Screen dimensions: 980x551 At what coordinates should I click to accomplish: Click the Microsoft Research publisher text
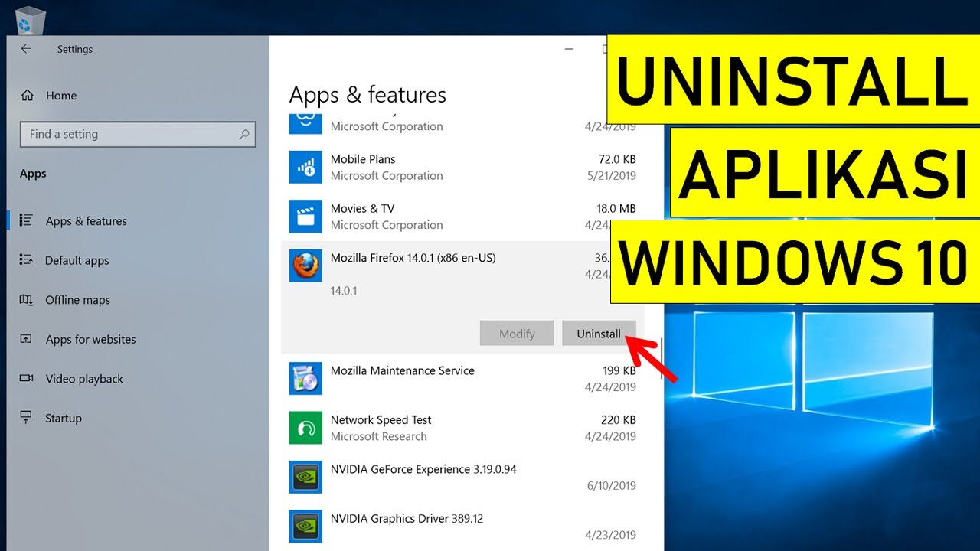pyautogui.click(x=378, y=436)
